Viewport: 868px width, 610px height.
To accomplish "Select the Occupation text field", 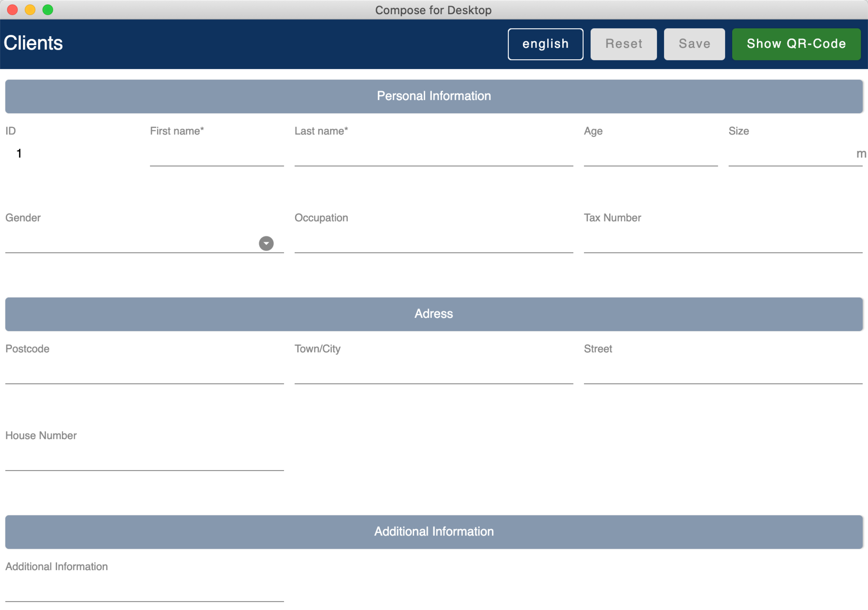I will pyautogui.click(x=433, y=241).
